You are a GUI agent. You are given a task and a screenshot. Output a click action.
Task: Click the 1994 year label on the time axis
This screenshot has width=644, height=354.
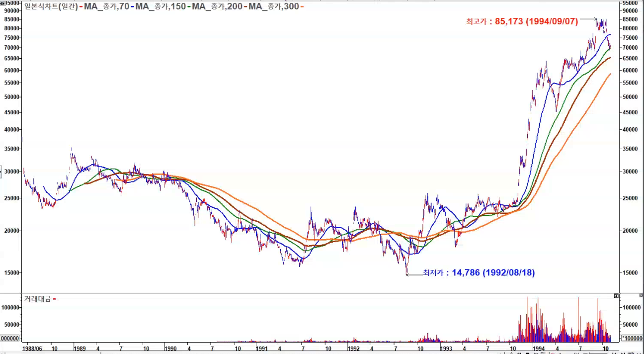coord(540,349)
